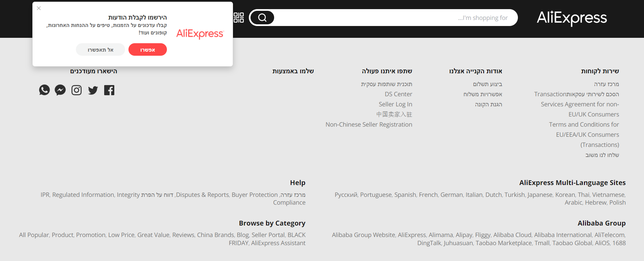Viewport: 644px width, 261px height.
Task: Open הגנת הקניה link
Action: click(489, 104)
